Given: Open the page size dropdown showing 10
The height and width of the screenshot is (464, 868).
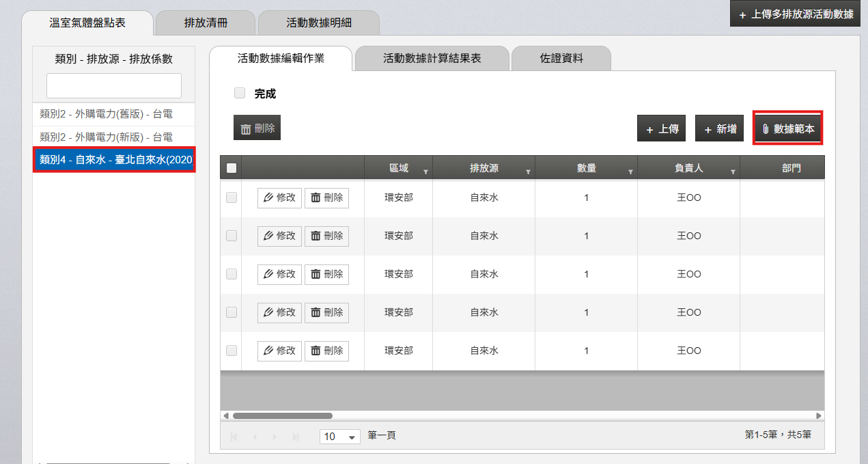Looking at the screenshot, I should 340,436.
